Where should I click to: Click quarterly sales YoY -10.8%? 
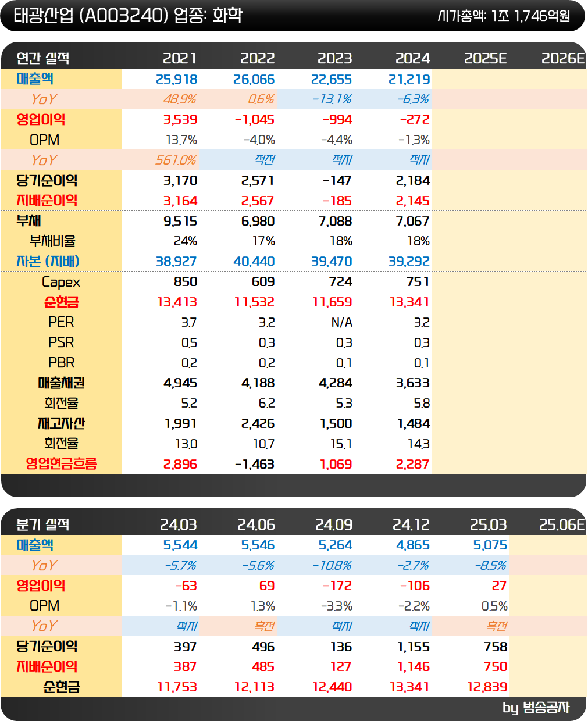click(332, 566)
